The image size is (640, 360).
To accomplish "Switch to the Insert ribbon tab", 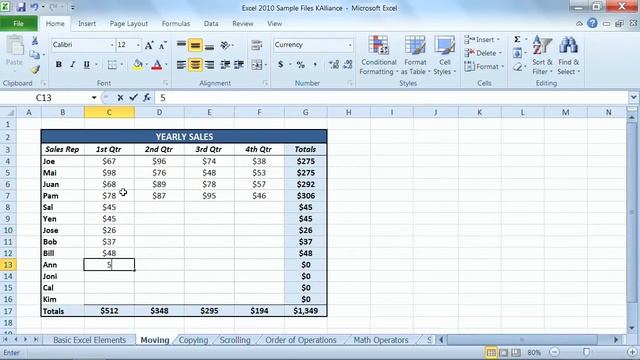I will point(87,24).
